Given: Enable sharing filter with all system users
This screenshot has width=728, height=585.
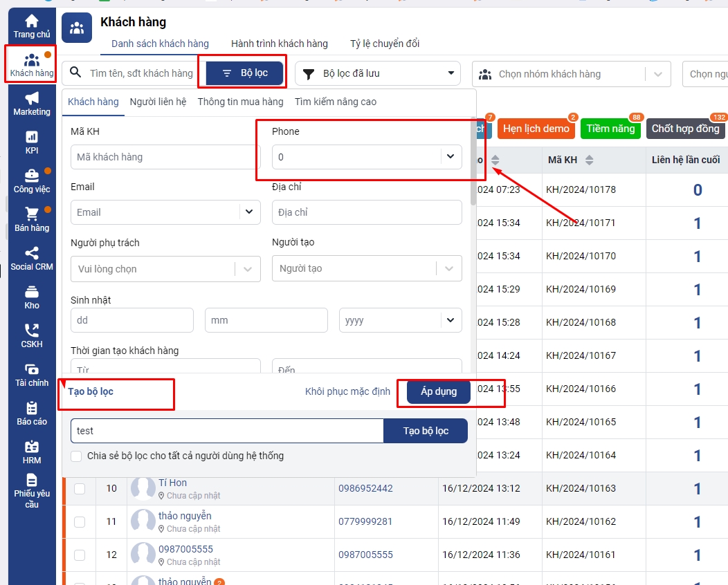Looking at the screenshot, I should [77, 456].
